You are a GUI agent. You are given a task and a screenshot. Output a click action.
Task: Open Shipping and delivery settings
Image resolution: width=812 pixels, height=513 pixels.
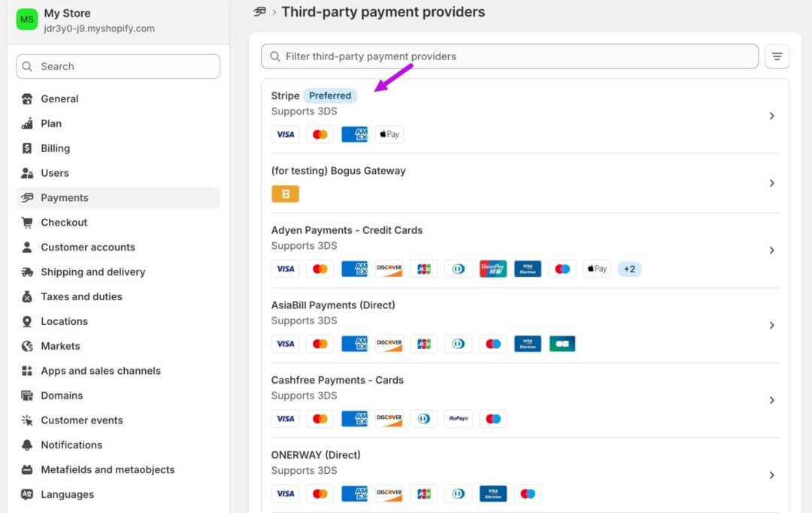point(118,272)
